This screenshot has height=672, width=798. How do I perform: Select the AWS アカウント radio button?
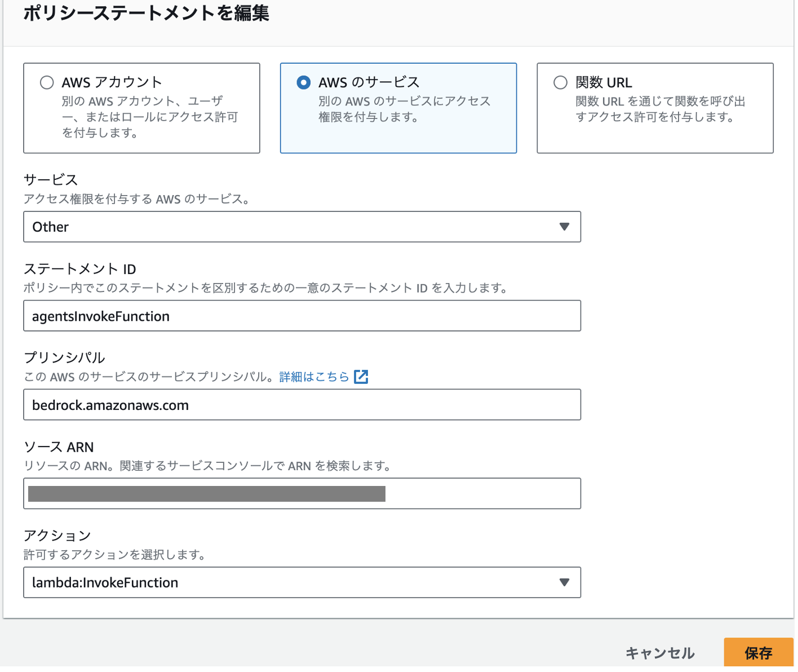pos(47,83)
